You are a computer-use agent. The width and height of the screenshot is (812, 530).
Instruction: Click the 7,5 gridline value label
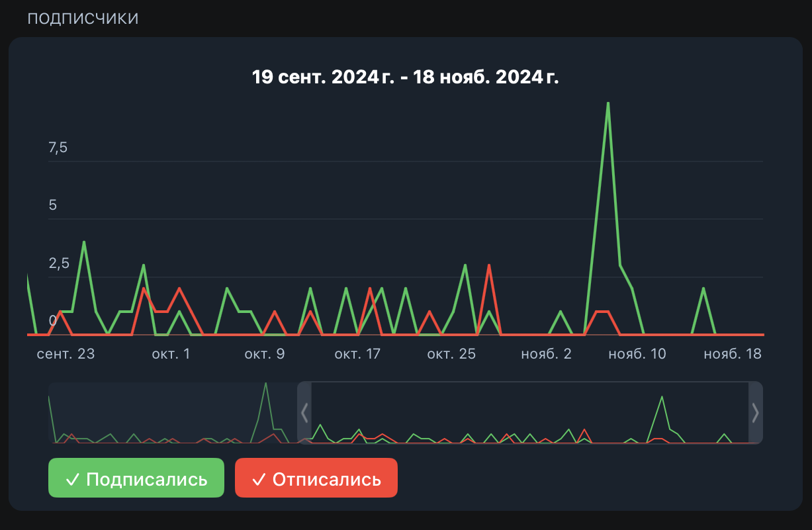58,147
